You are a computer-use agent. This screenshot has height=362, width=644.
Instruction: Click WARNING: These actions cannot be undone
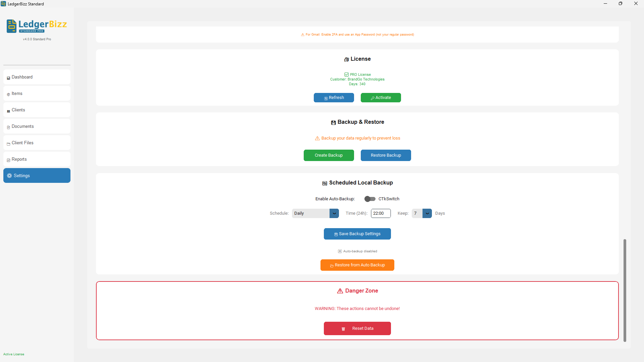(357, 309)
